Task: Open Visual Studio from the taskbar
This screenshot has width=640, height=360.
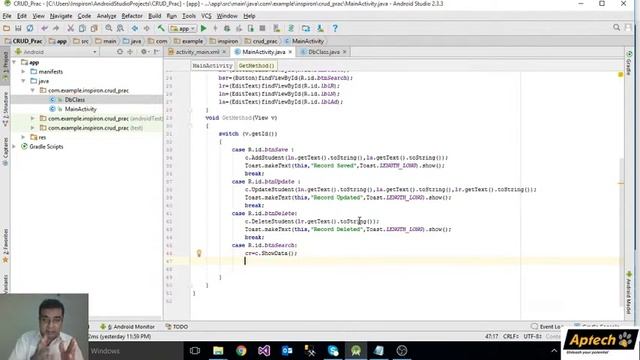Action: point(264,351)
